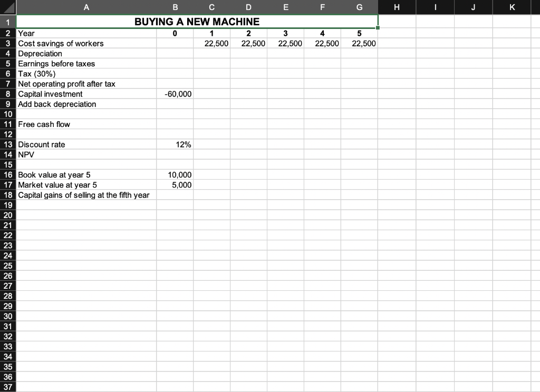Click the first 22,500 cost savings cell
This screenshot has width=540, height=392.
pyautogui.click(x=211, y=43)
